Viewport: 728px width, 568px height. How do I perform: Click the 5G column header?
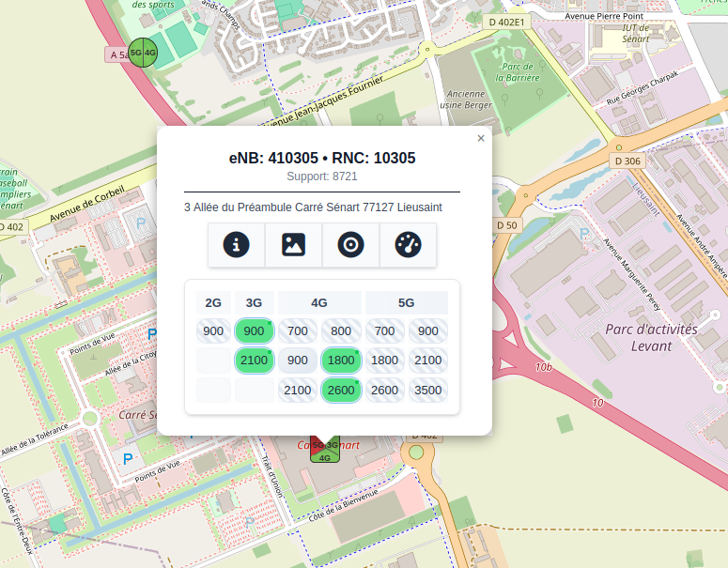pos(406,302)
